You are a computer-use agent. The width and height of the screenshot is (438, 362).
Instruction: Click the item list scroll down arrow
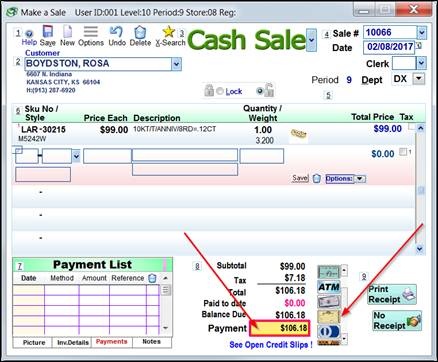click(x=420, y=248)
